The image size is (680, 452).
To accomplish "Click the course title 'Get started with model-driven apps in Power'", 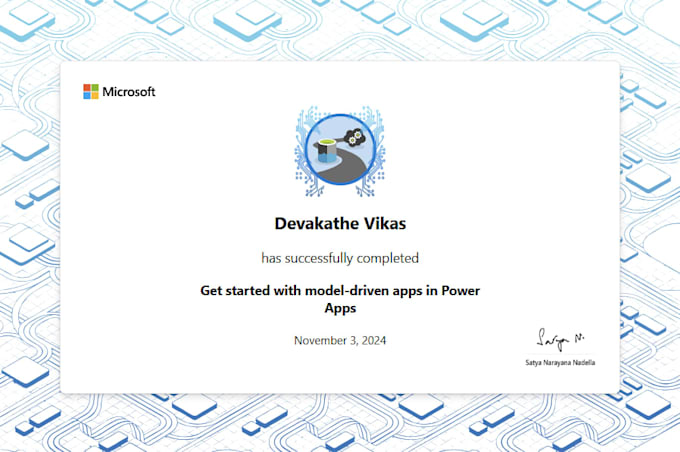I will [x=340, y=290].
